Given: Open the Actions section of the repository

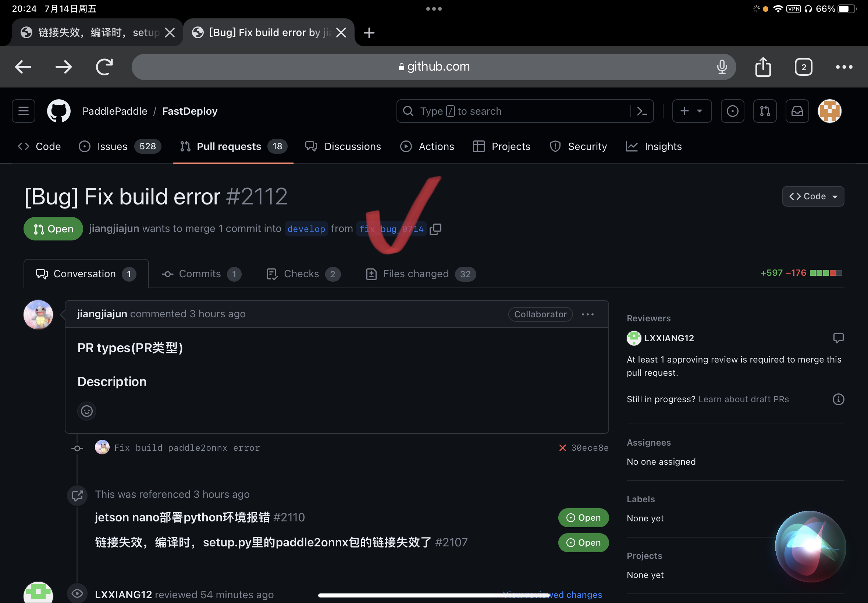Looking at the screenshot, I should click(x=427, y=147).
